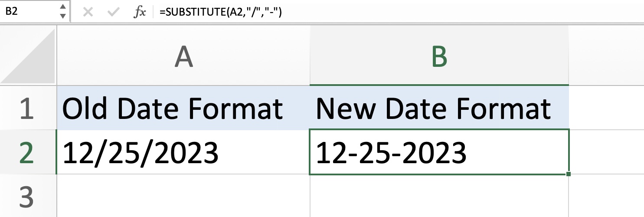Select cell containing 12-25-2023

(x=439, y=152)
